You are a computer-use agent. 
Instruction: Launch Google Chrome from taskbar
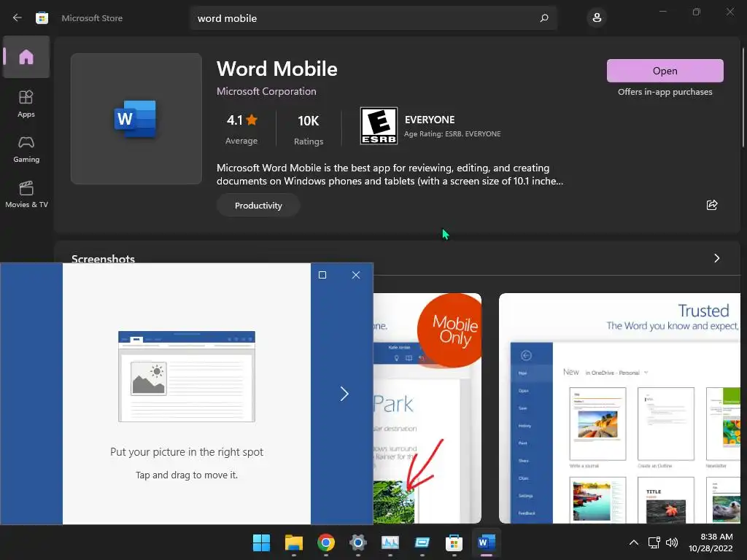pyautogui.click(x=326, y=542)
